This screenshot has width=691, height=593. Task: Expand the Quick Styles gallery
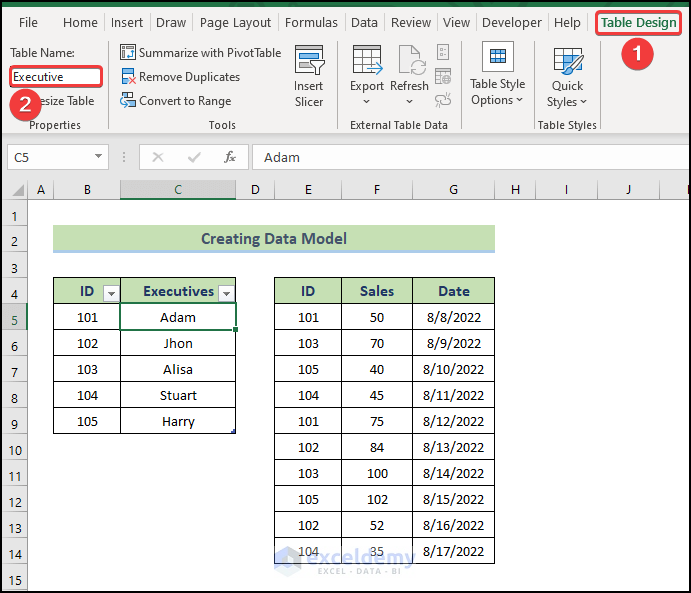pos(567,76)
